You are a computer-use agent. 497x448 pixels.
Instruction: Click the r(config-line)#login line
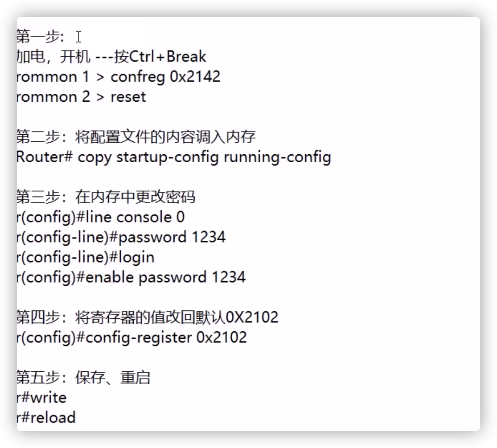click(85, 257)
